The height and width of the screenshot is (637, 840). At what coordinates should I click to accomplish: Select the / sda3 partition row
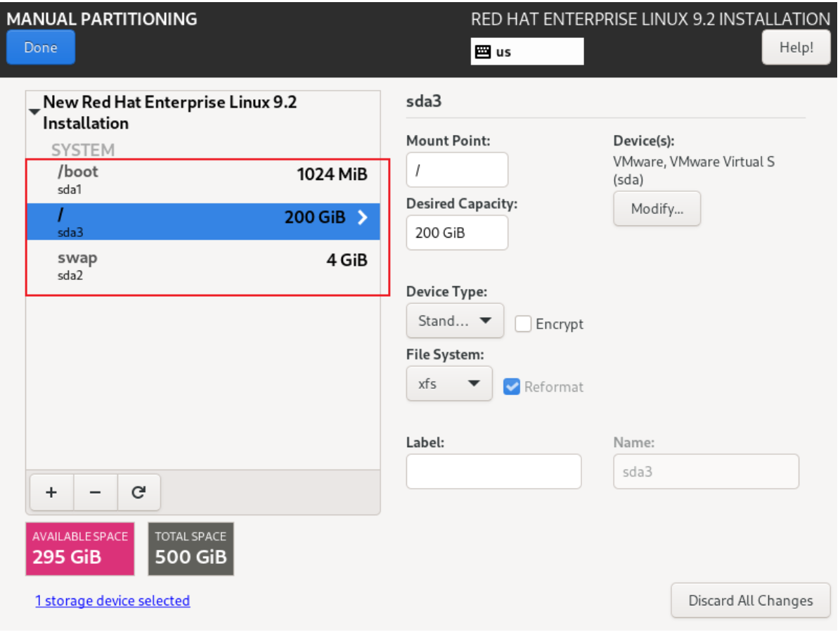pos(203,221)
